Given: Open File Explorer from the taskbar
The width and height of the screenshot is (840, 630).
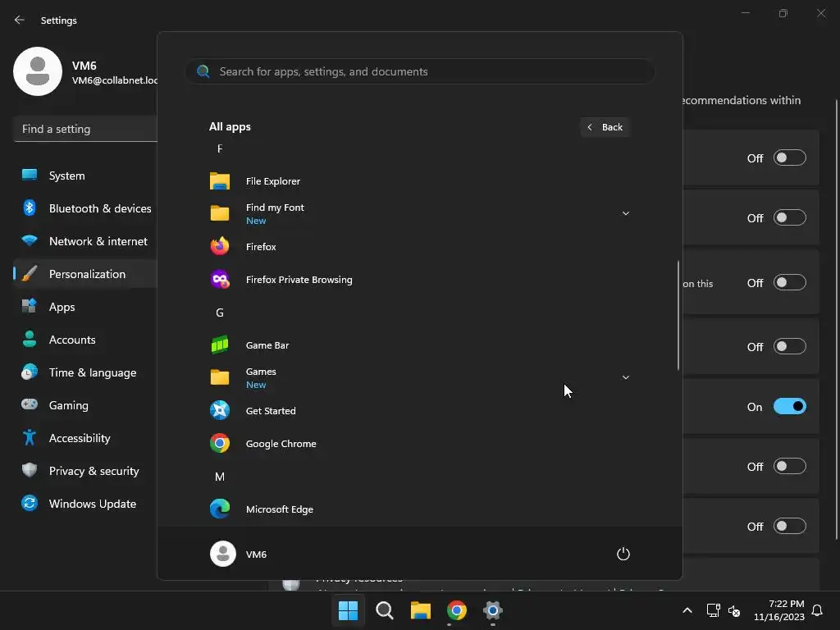Looking at the screenshot, I should pos(421,610).
